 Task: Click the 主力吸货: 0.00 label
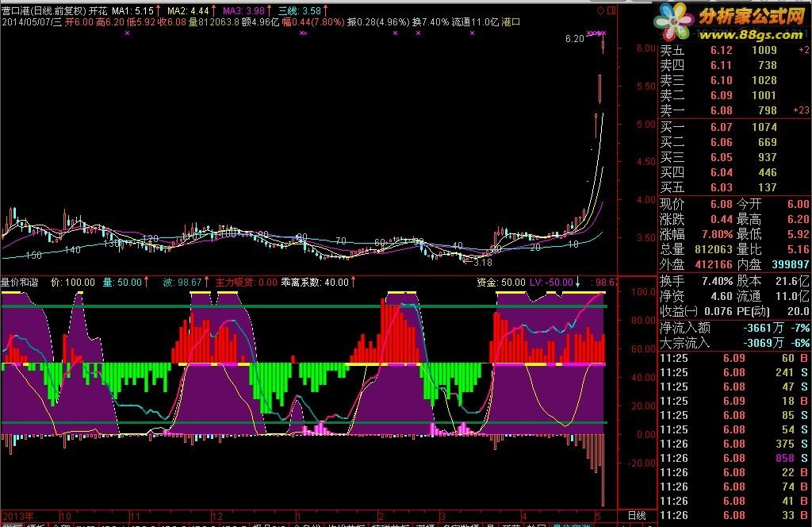tap(246, 283)
